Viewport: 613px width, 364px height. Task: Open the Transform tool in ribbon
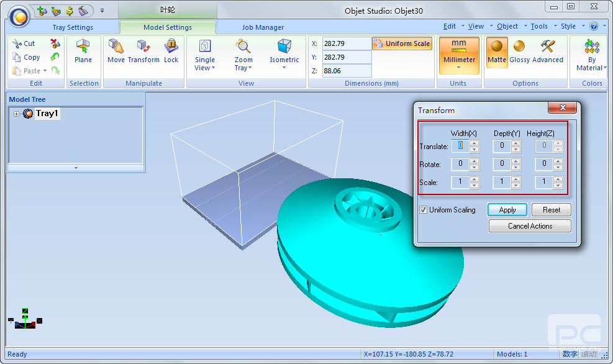143,52
